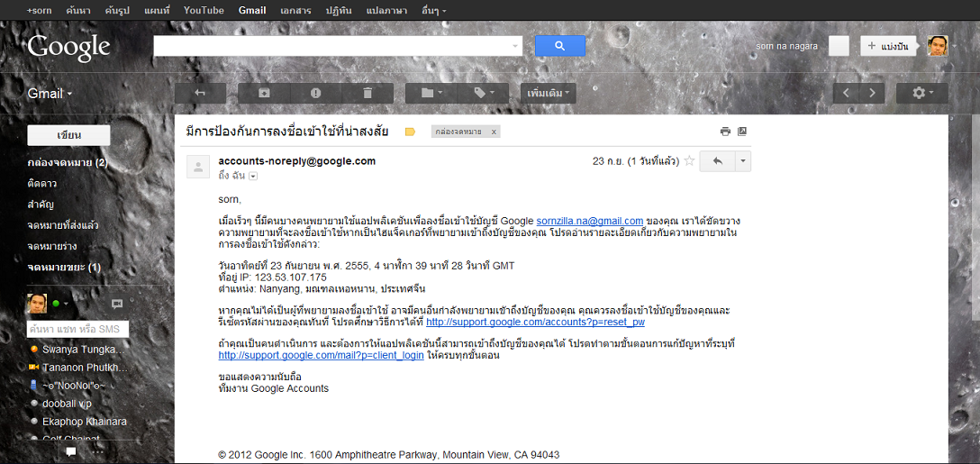Click the sender avatar placeholder
The height and width of the screenshot is (464, 980).
pyautogui.click(x=198, y=167)
